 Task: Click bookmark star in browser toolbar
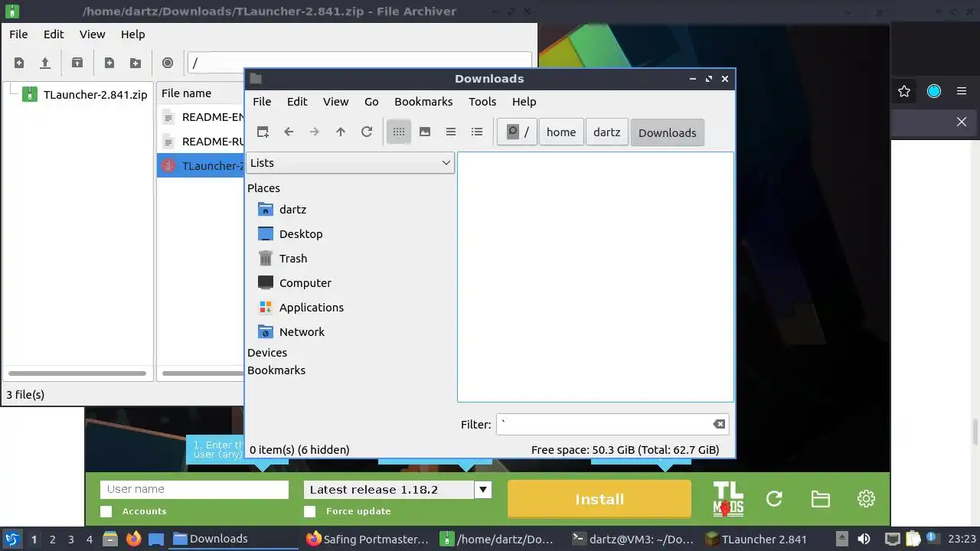[904, 91]
